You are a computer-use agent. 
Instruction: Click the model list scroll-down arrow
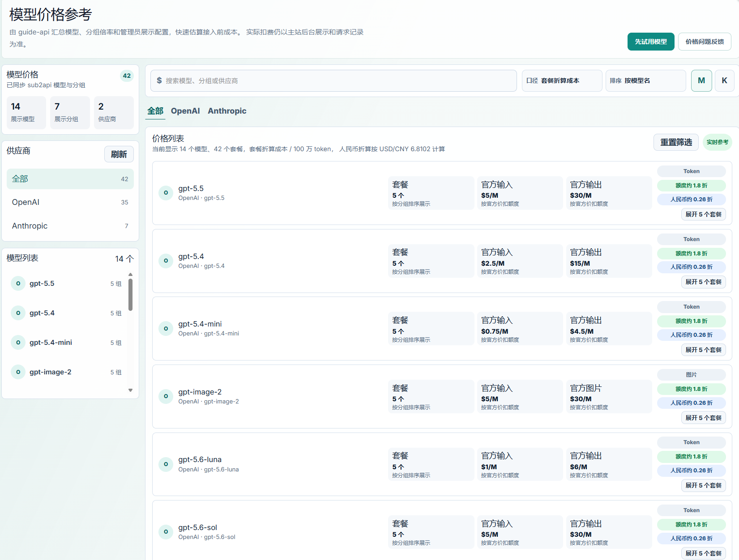pyautogui.click(x=130, y=390)
